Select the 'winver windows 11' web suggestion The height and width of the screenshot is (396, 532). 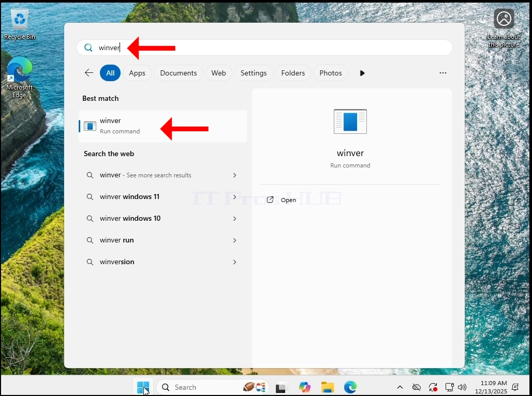(163, 196)
